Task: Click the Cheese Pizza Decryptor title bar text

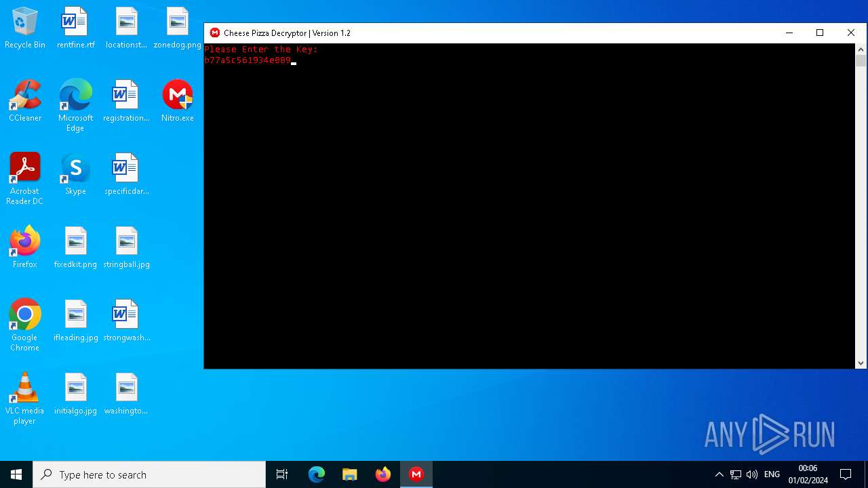Action: [x=288, y=33]
